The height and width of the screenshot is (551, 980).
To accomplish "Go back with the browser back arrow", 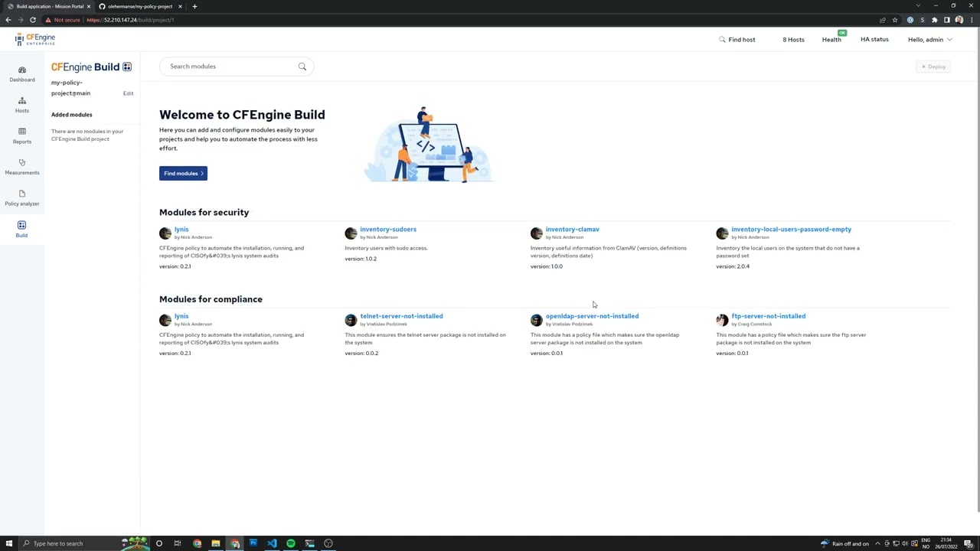I will pos(8,20).
